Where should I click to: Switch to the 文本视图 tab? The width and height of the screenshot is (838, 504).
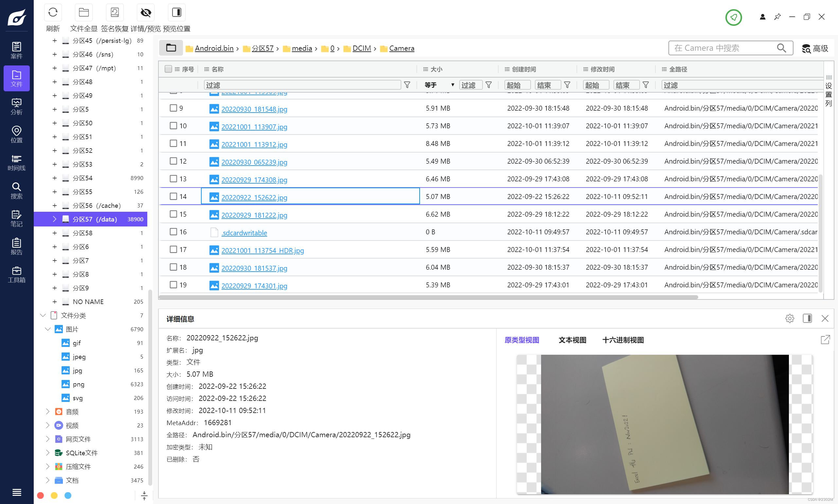click(573, 340)
